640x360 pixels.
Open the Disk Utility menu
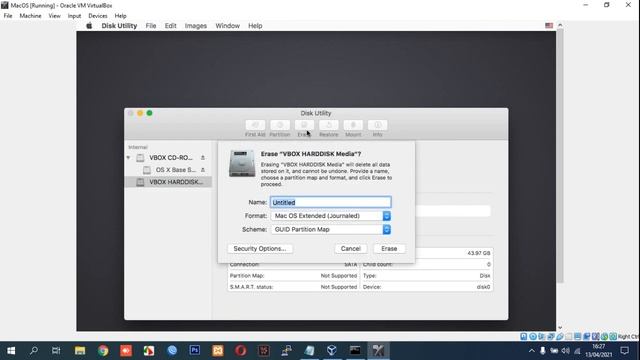(119, 26)
